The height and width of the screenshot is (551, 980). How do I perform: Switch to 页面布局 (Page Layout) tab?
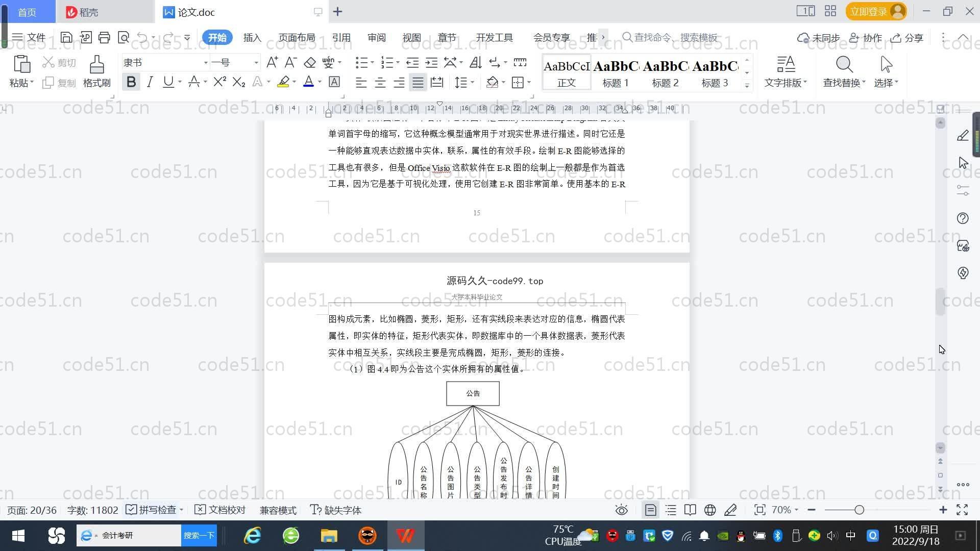297,38
